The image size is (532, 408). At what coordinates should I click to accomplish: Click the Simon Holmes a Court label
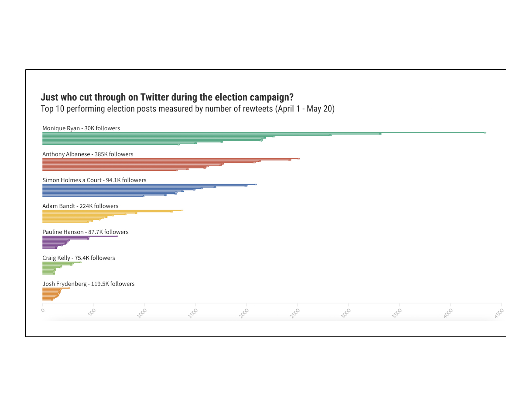point(94,180)
